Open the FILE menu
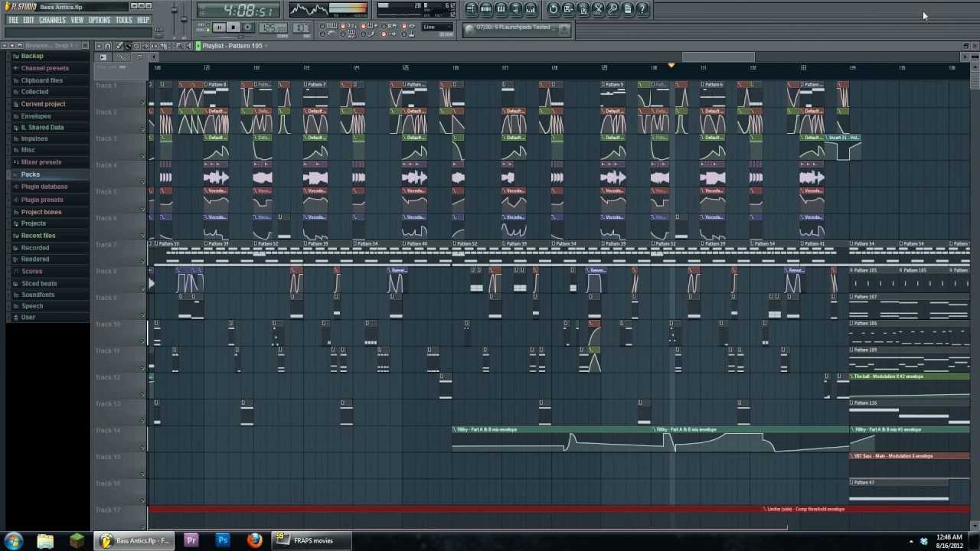 [x=13, y=20]
